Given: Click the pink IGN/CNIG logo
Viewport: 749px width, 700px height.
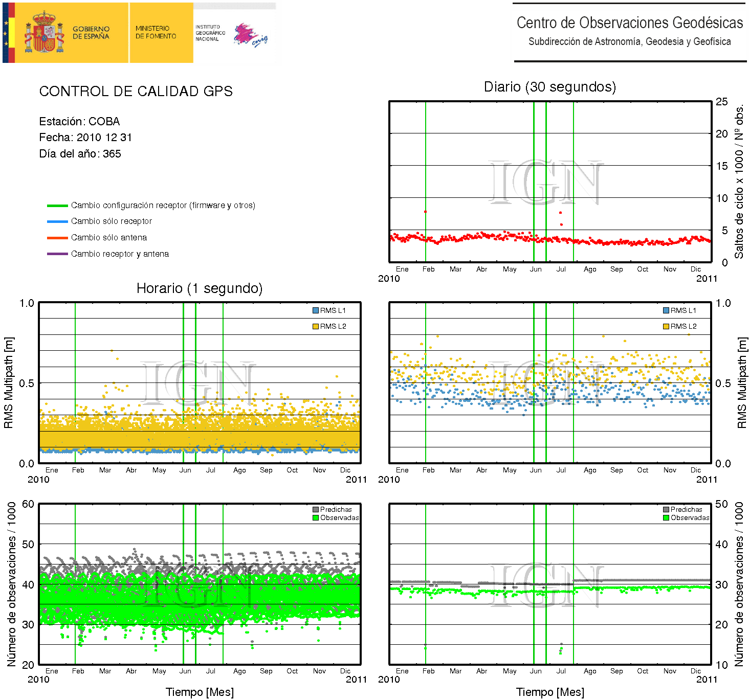Looking at the screenshot, I should (250, 35).
